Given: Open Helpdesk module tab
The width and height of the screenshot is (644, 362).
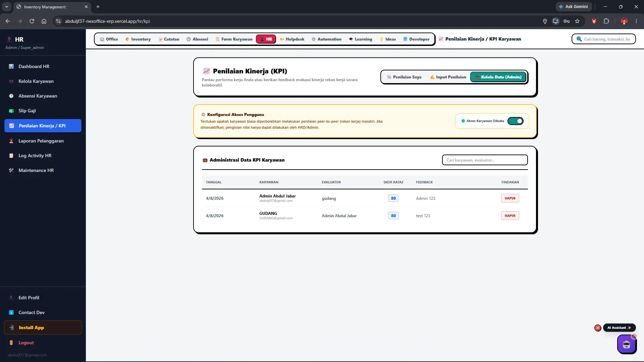Looking at the screenshot, I should point(292,39).
